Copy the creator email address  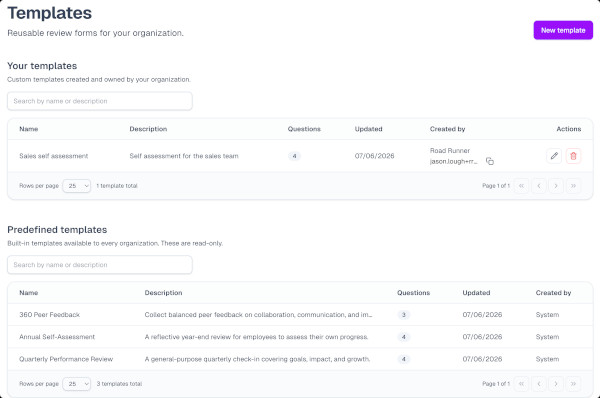(490, 161)
